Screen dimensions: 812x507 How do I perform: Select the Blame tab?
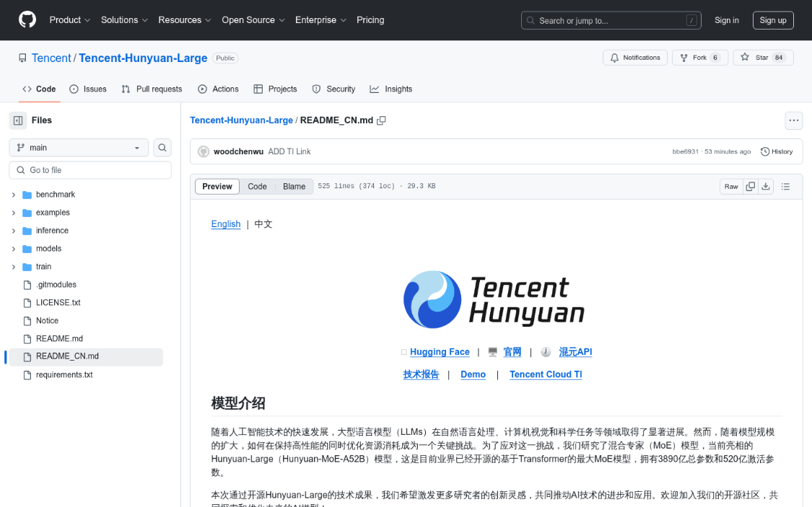pyautogui.click(x=293, y=186)
